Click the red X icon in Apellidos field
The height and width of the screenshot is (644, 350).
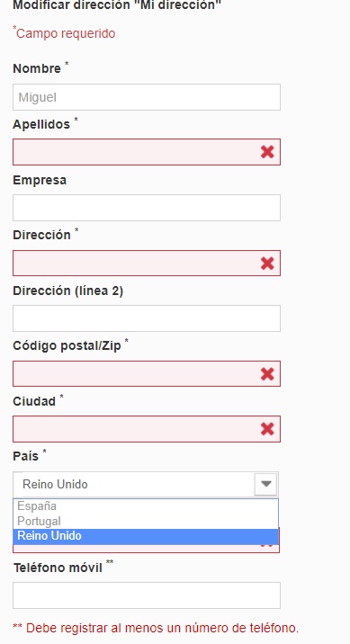[267, 152]
